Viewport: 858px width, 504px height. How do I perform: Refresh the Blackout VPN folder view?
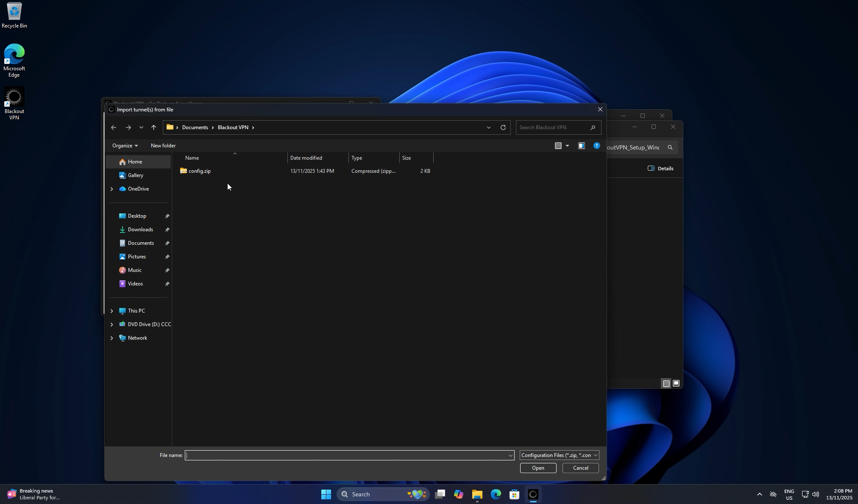pos(503,127)
